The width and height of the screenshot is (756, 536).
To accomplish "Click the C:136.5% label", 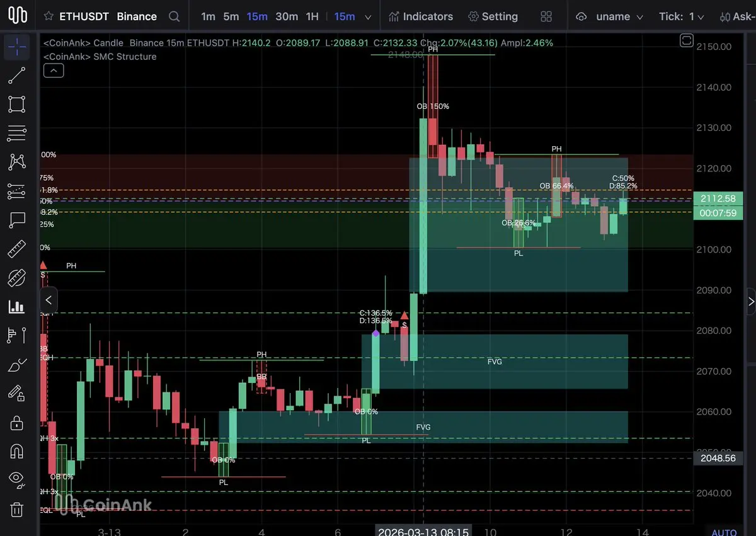I will [375, 313].
